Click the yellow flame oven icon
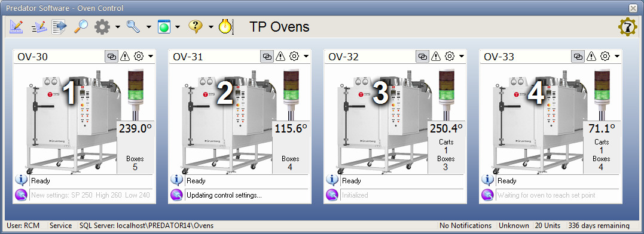This screenshot has width=644, height=234. pos(226,27)
